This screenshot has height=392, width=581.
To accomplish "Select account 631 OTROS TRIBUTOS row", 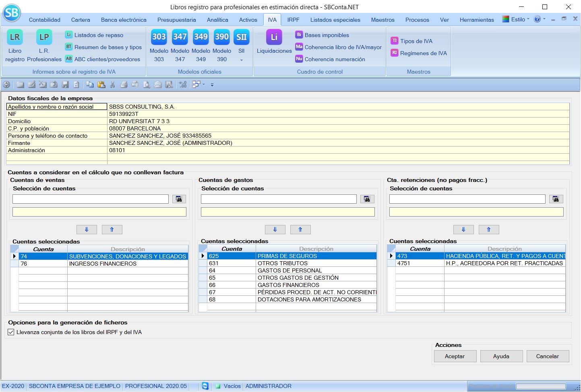I will [282, 263].
